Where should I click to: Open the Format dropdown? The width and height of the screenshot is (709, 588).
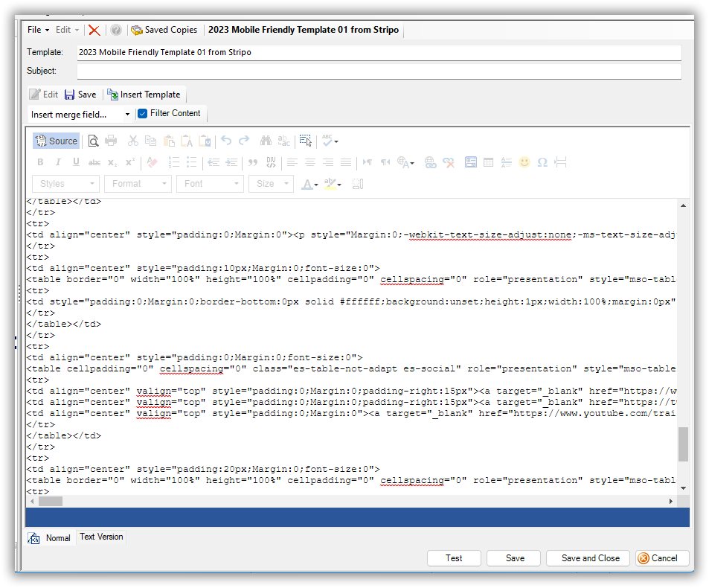coord(138,184)
